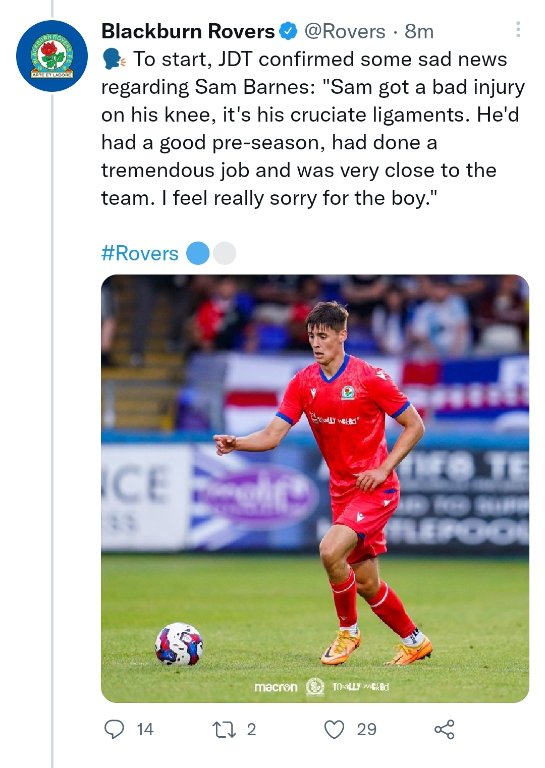
Task: Click the 29 likes count
Action: click(367, 729)
